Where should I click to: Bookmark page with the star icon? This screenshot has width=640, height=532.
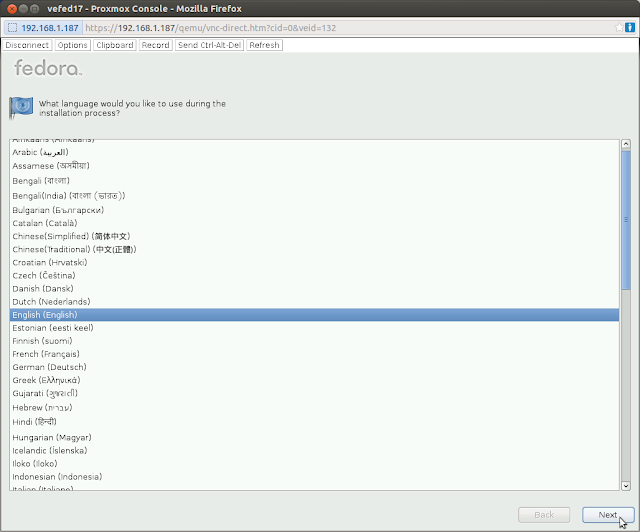(x=619, y=27)
